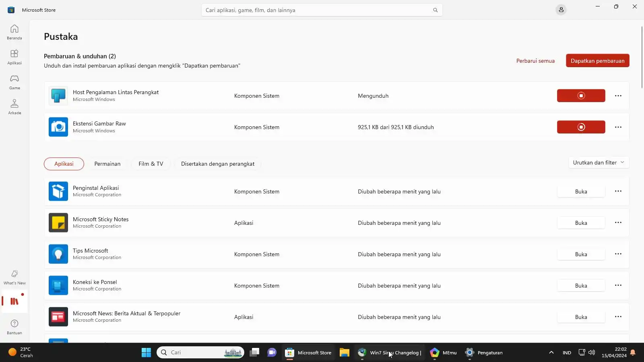Open What's New in sidebar
This screenshot has width=644, height=362.
[14, 277]
